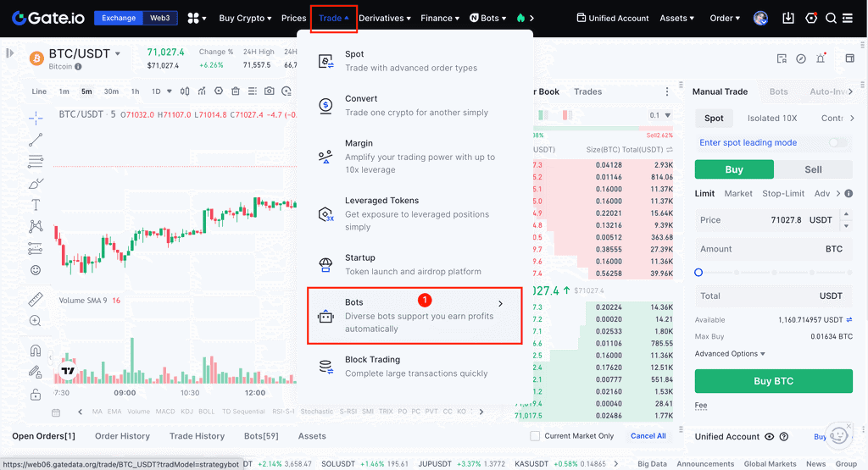Take a chart snapshot with camera icon
Viewport: 868px width, 470px height.
click(x=269, y=91)
